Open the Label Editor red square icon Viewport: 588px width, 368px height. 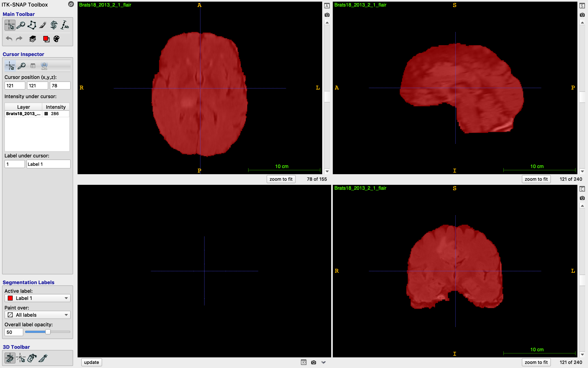[x=46, y=39]
